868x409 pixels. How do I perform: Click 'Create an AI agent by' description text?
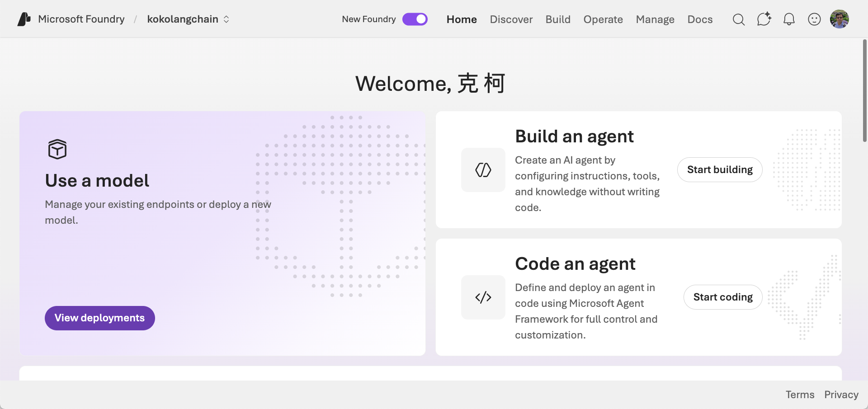click(587, 184)
